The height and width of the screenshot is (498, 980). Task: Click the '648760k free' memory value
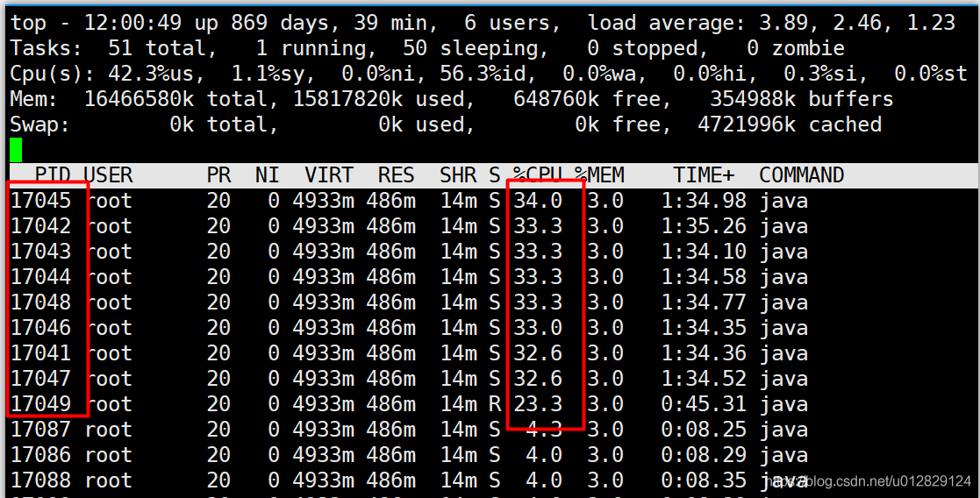coord(587,99)
